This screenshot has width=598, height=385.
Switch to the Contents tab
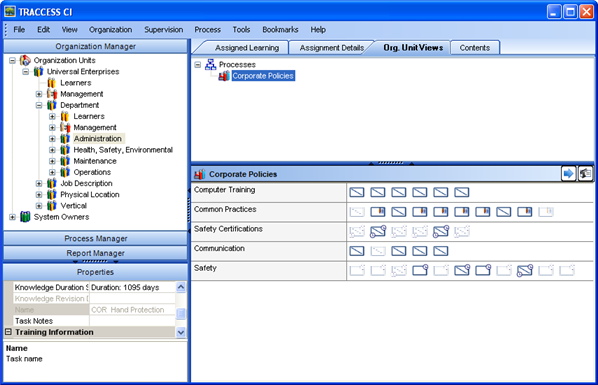click(475, 48)
